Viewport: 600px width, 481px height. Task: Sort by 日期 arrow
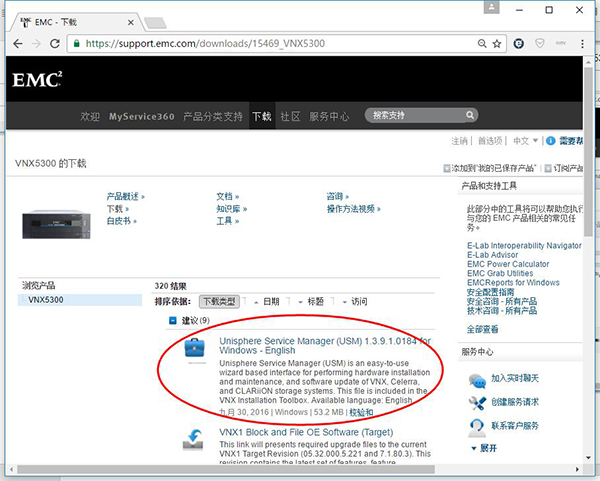click(x=256, y=302)
